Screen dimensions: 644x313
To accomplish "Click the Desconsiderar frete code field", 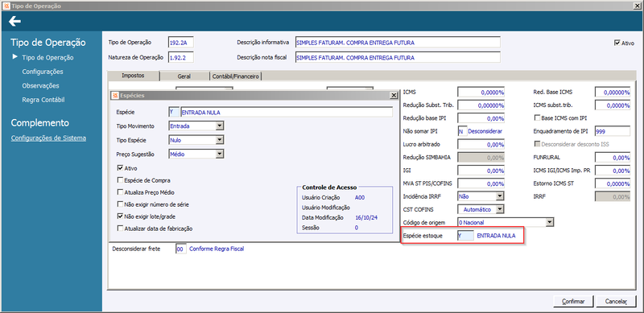I will click(x=180, y=249).
